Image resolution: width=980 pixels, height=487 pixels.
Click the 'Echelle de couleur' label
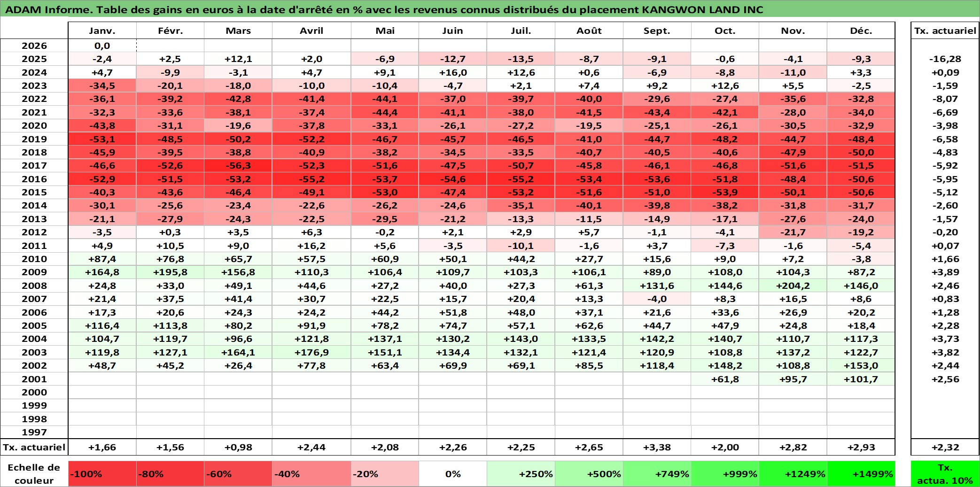(34, 474)
